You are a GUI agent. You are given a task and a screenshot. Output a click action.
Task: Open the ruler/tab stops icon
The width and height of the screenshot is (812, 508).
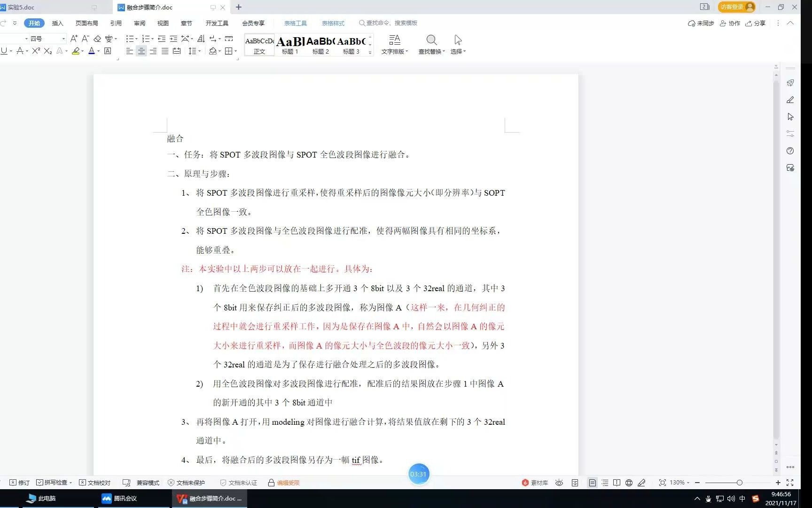pos(229,39)
